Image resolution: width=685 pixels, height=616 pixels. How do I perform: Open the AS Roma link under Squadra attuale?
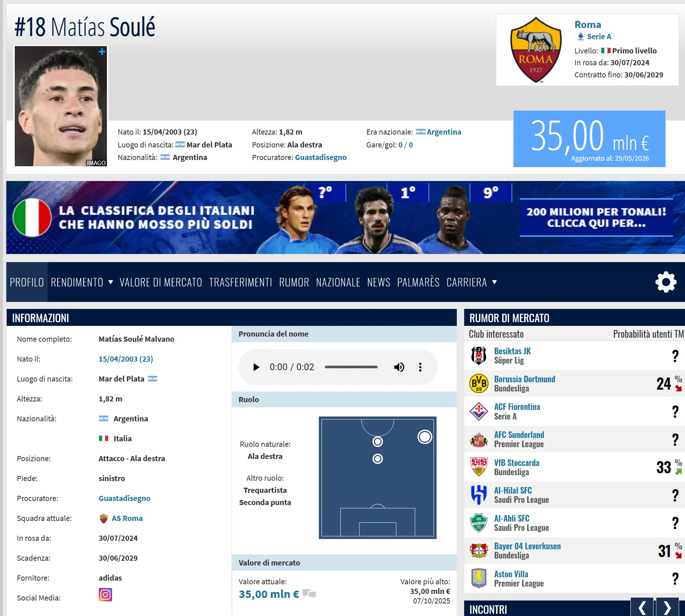coord(127,518)
